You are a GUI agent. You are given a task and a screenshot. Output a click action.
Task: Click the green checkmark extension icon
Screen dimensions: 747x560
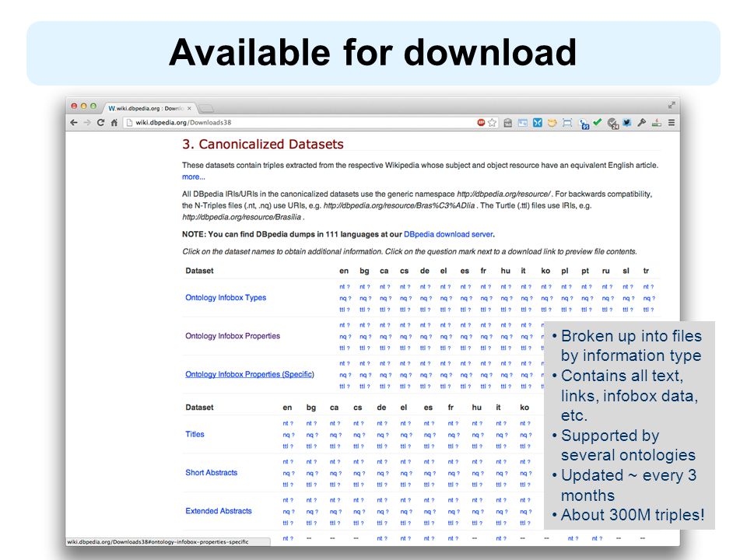tap(598, 122)
